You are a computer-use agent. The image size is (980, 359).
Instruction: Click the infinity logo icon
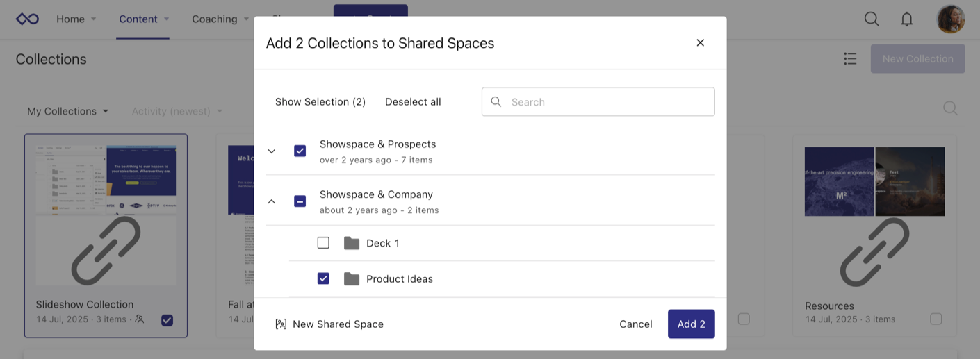click(28, 19)
